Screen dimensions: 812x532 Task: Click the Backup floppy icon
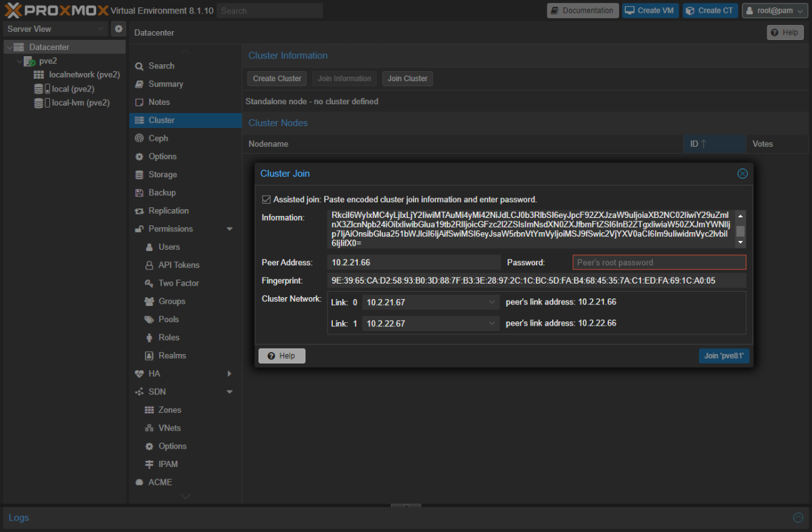point(139,193)
